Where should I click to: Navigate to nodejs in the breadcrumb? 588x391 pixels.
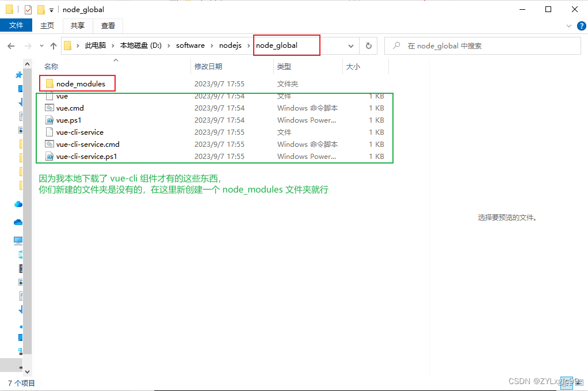[x=230, y=45]
